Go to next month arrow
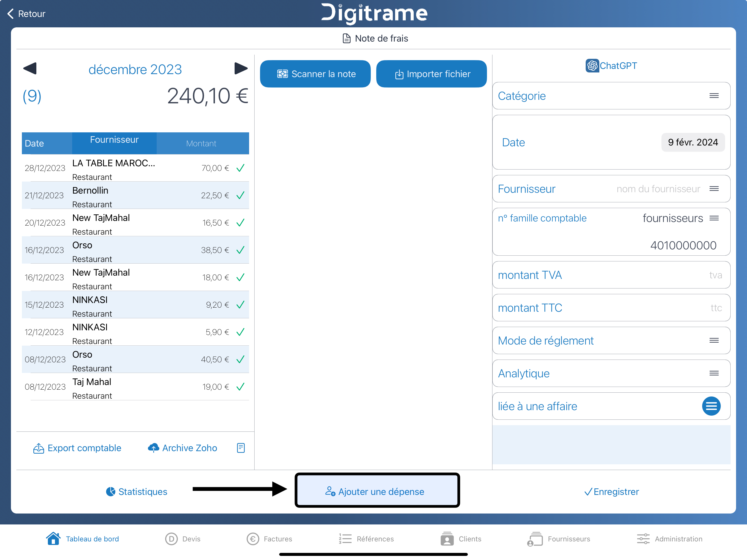This screenshot has width=747, height=560. (x=241, y=69)
